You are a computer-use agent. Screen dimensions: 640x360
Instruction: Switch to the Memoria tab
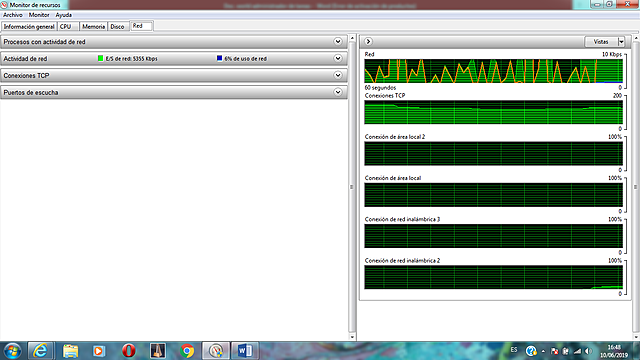(x=93, y=27)
